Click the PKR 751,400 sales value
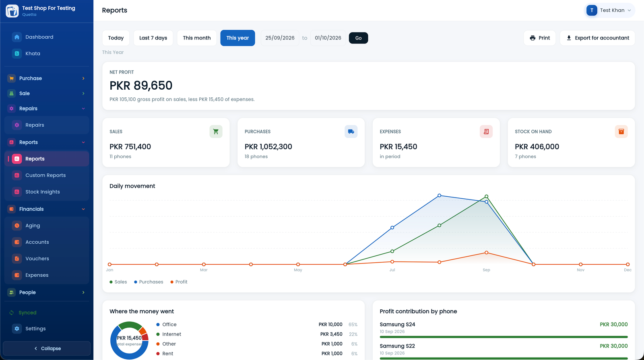 click(130, 147)
